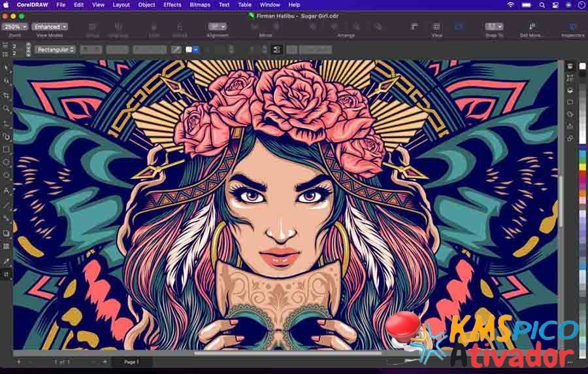Select the Drop Shadow tool
588x374 pixels.
7,233
